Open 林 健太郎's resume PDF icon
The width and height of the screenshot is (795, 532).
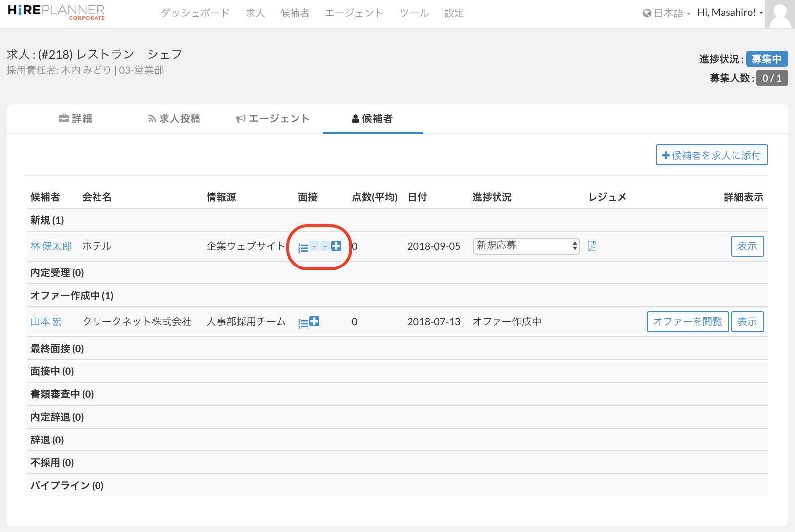click(x=592, y=246)
